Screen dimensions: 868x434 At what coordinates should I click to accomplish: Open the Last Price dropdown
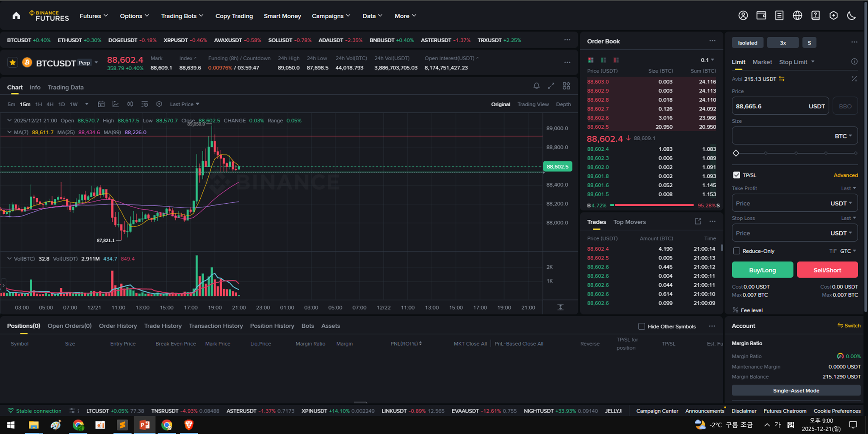[x=185, y=104]
